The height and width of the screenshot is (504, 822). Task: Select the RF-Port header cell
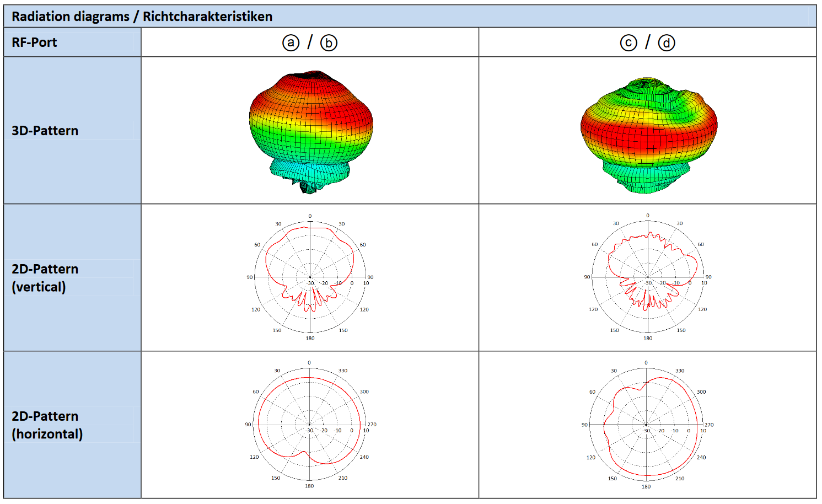point(34,42)
